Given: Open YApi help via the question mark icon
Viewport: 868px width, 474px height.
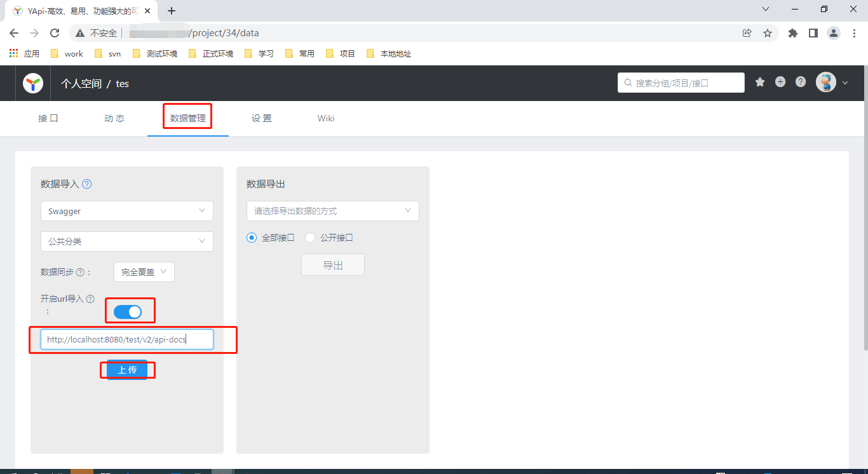Looking at the screenshot, I should click(800, 83).
